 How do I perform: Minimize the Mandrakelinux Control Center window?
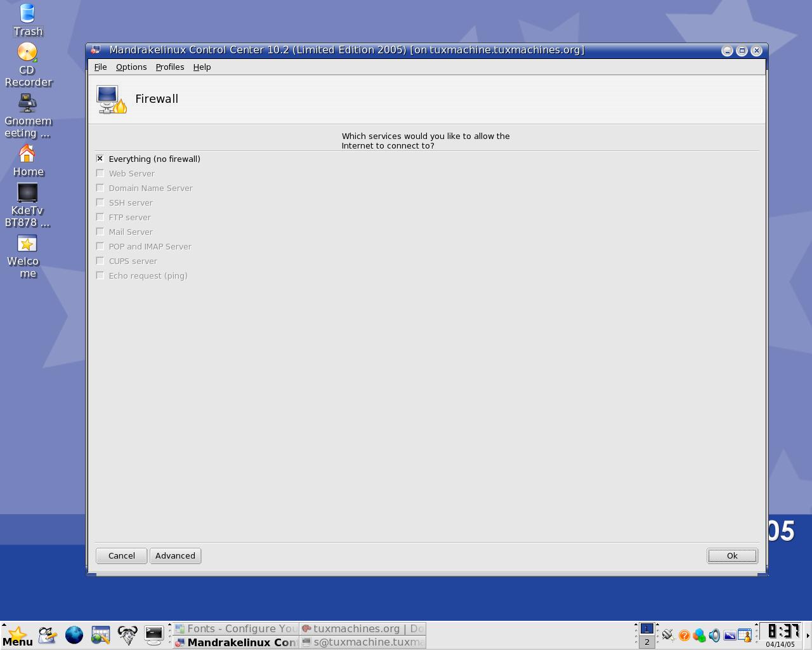[728, 51]
